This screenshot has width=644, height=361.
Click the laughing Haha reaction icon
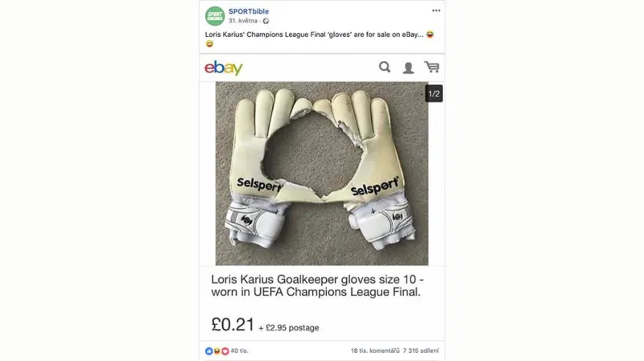[217, 351]
